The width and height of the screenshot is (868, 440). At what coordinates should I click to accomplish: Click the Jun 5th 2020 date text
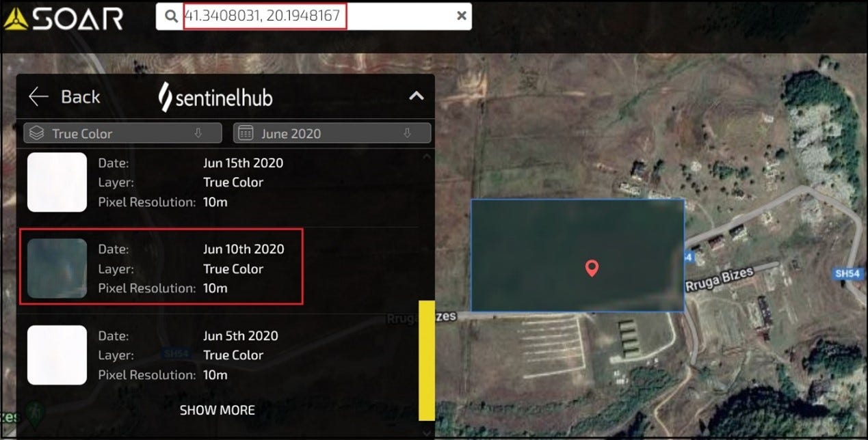point(241,335)
